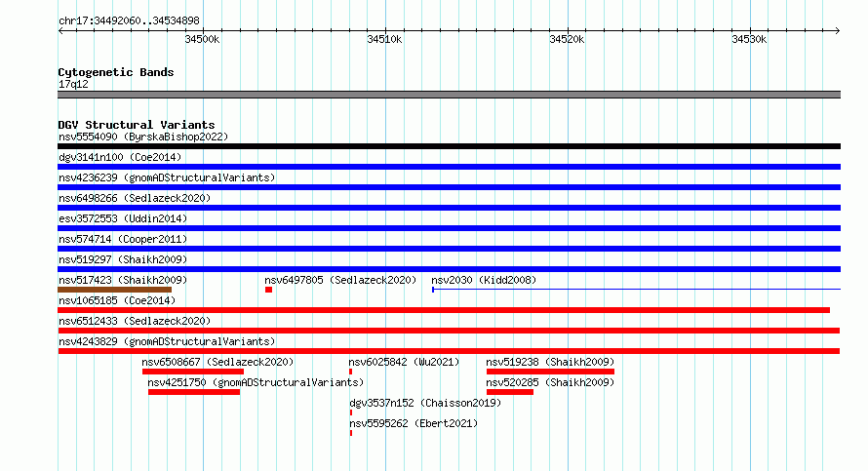Click the 34530k ruler tick label
Screen dimensions: 868x471
pos(749,39)
